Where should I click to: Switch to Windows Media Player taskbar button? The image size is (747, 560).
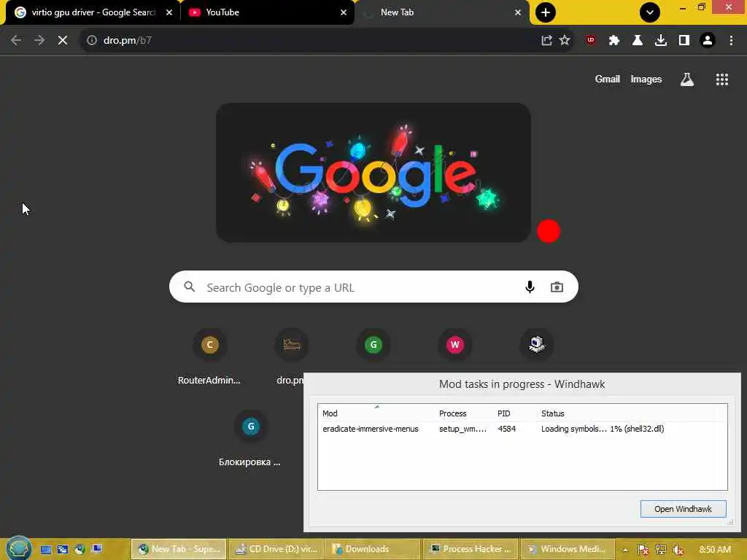click(x=567, y=549)
